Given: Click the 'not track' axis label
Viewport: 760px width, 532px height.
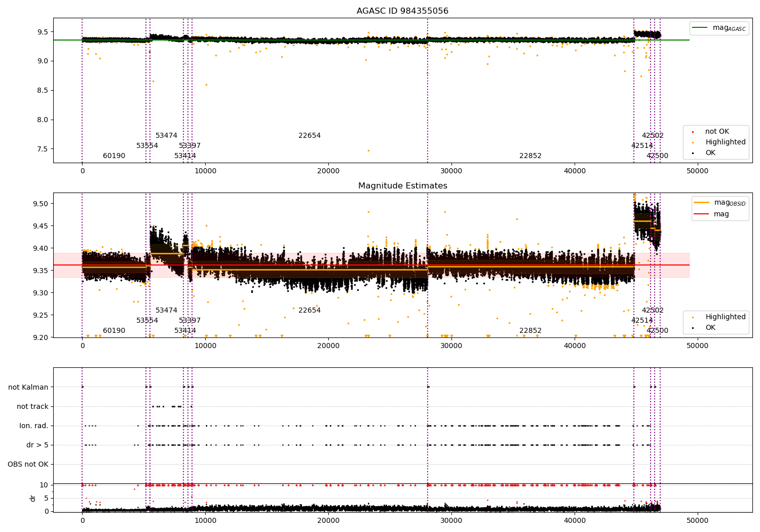Looking at the screenshot, I should [32, 406].
